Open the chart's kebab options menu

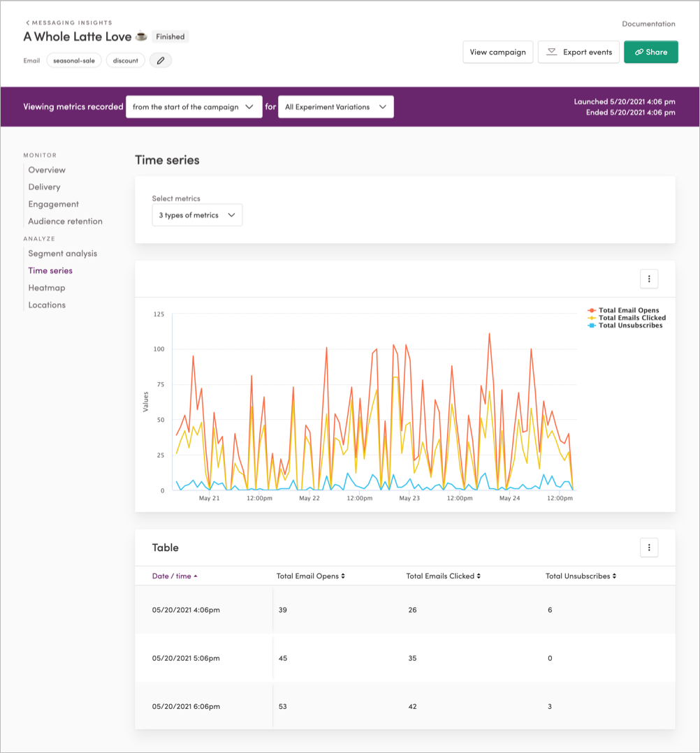click(648, 278)
